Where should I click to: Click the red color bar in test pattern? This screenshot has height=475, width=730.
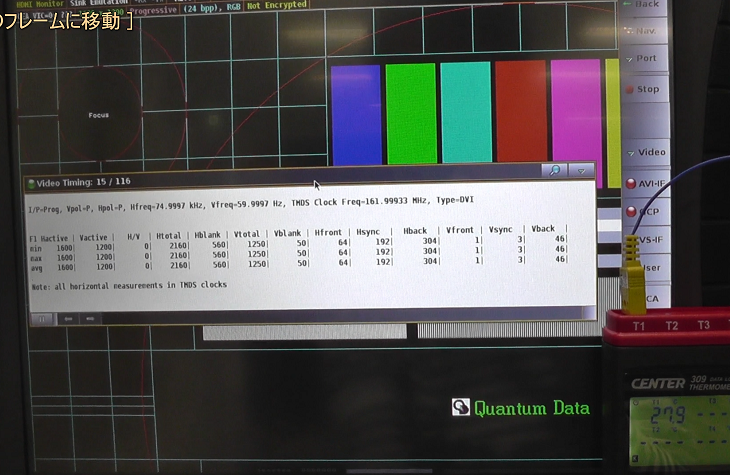coord(521,111)
